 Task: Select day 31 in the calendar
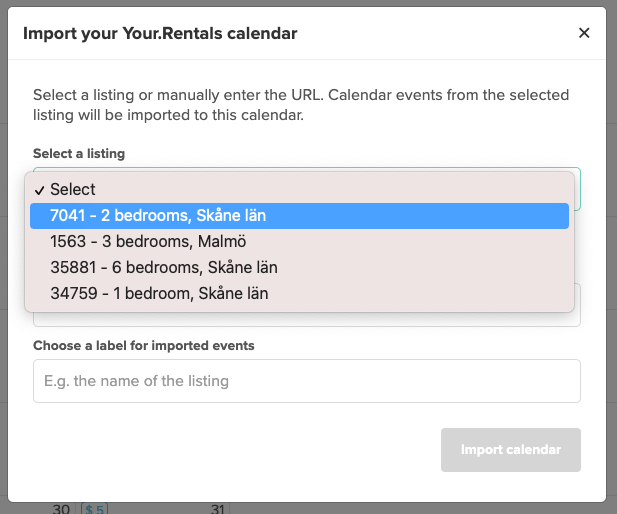[x=218, y=508]
